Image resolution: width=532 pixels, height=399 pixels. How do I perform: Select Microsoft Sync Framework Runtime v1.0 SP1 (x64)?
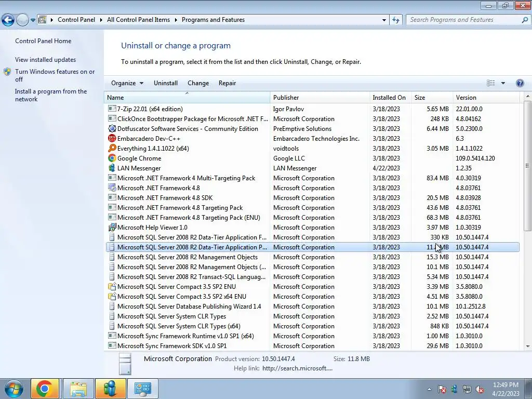pos(312,336)
